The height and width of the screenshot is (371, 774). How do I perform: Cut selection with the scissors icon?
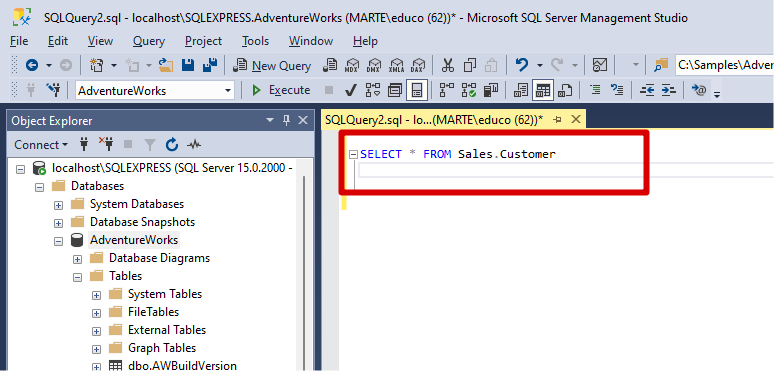click(x=448, y=65)
